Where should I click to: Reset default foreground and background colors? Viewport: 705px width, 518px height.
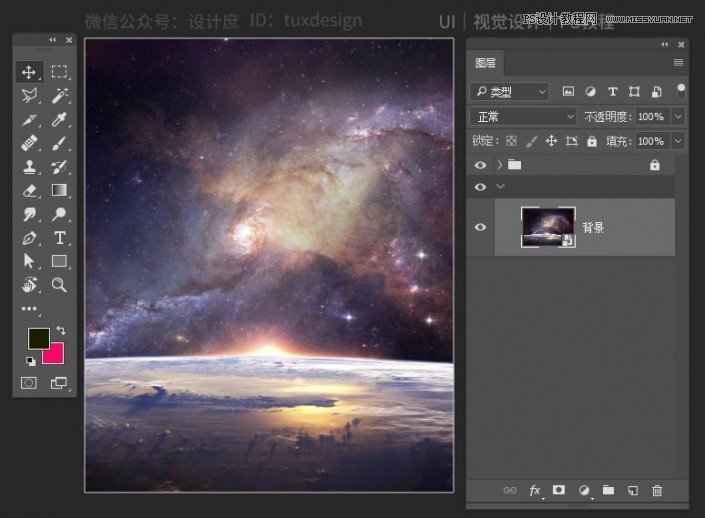click(31, 361)
